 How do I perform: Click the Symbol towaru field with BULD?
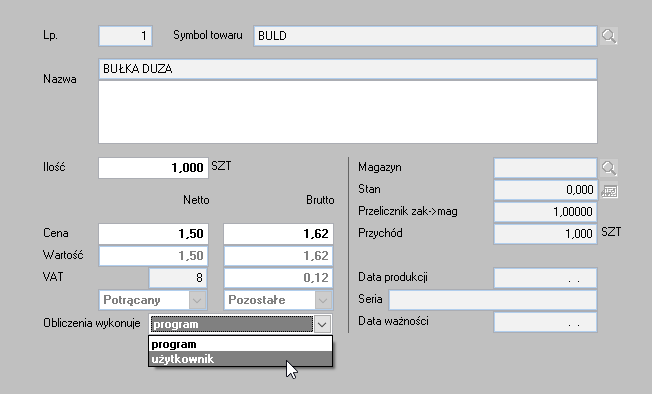[x=425, y=36]
